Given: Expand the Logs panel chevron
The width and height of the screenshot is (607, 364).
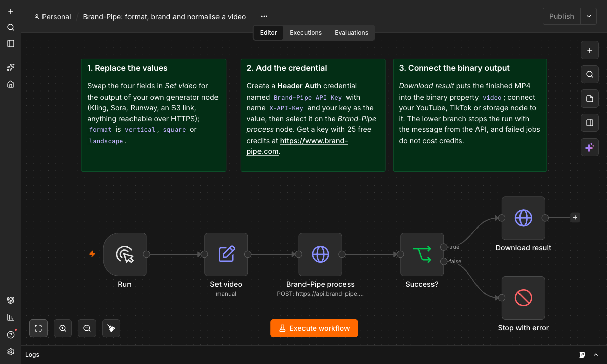Looking at the screenshot, I should [x=596, y=355].
